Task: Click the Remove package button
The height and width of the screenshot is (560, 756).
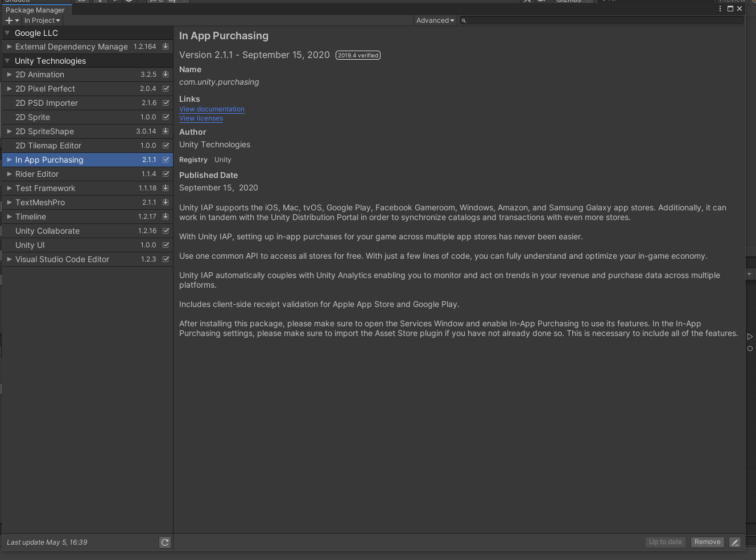Action: [x=707, y=542]
